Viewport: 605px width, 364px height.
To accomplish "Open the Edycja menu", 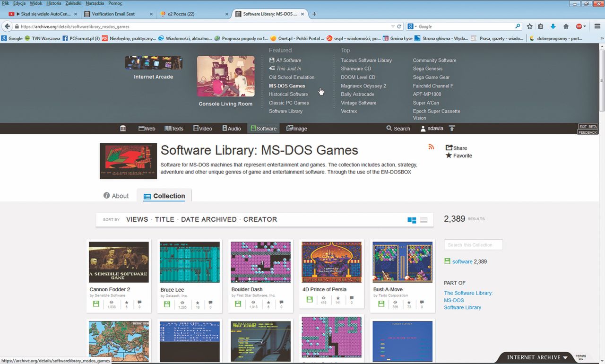I will pos(20,3).
